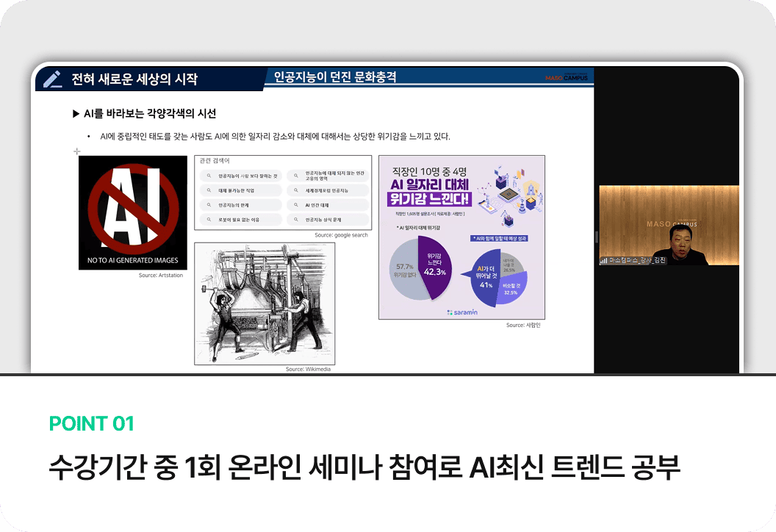Choose the '인공지능 상식 문제' related search
The image size is (776, 532).
(327, 220)
